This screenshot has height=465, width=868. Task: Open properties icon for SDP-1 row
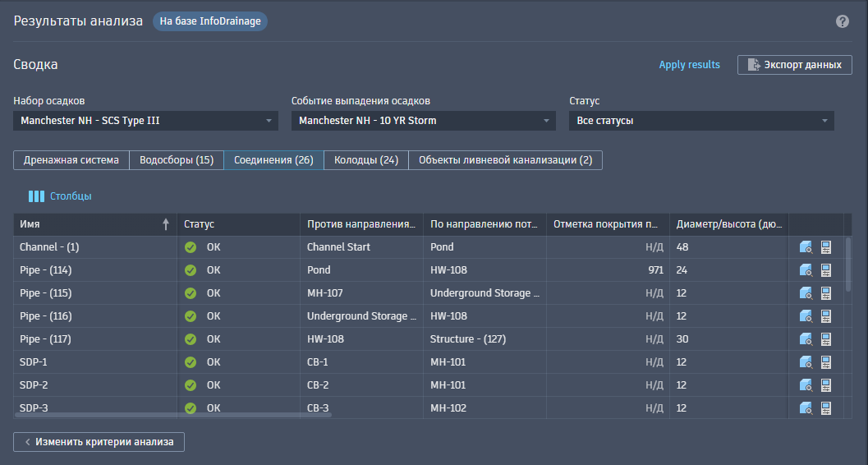point(826,362)
